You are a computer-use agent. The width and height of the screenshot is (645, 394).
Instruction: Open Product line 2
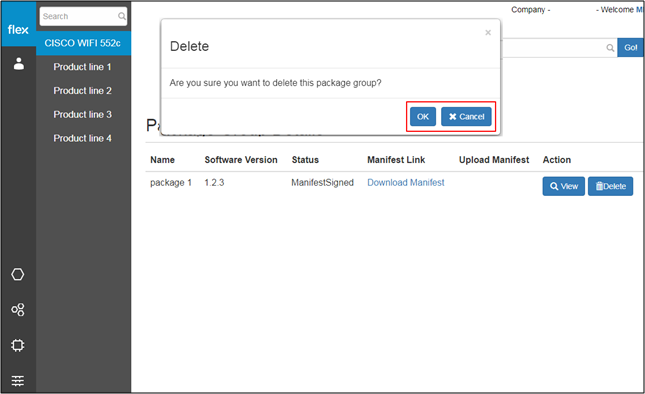click(82, 91)
